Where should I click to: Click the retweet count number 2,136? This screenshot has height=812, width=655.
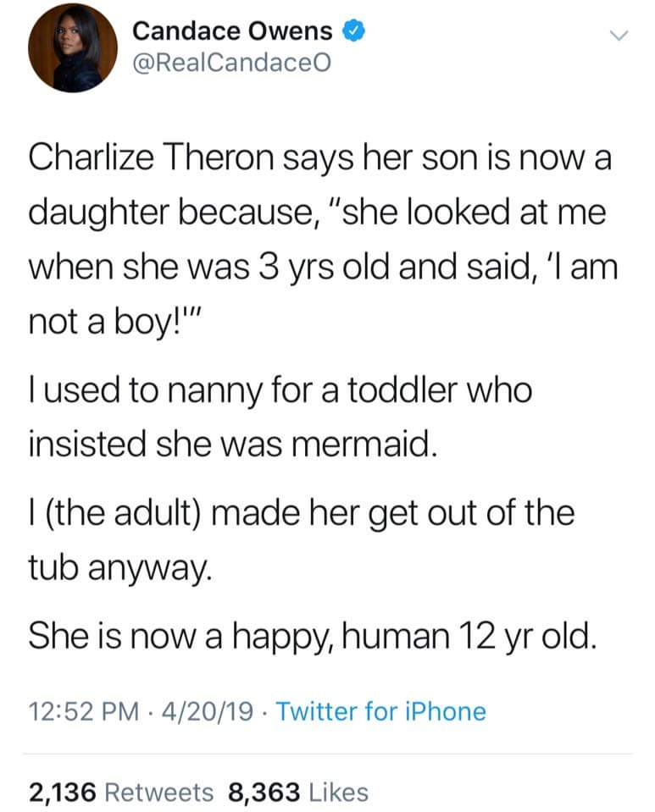[x=62, y=793]
